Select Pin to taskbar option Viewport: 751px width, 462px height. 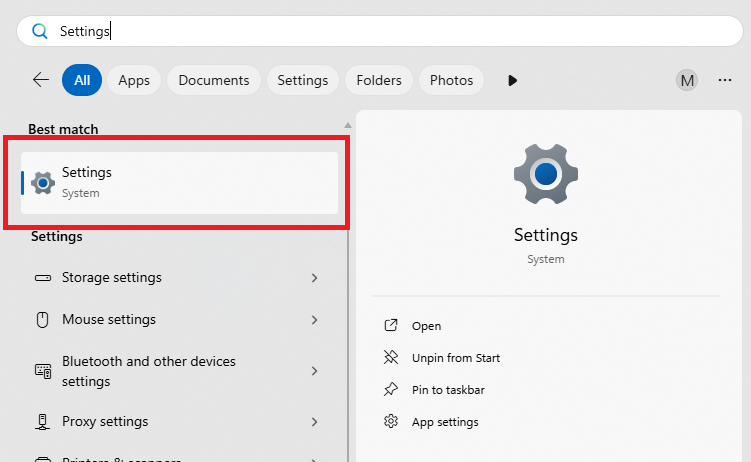point(447,390)
